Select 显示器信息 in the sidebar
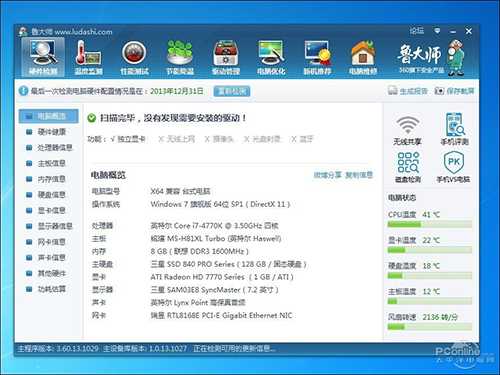The width and height of the screenshot is (500, 375). click(x=49, y=226)
